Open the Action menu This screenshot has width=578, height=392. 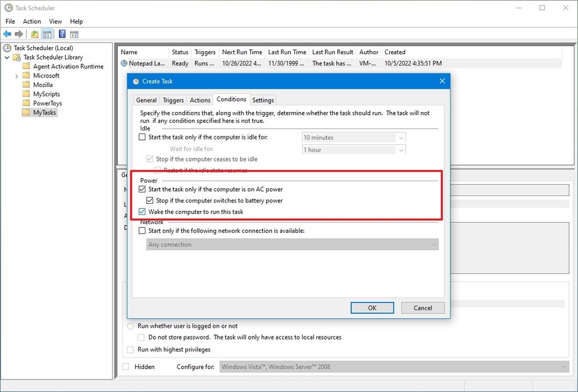[32, 21]
